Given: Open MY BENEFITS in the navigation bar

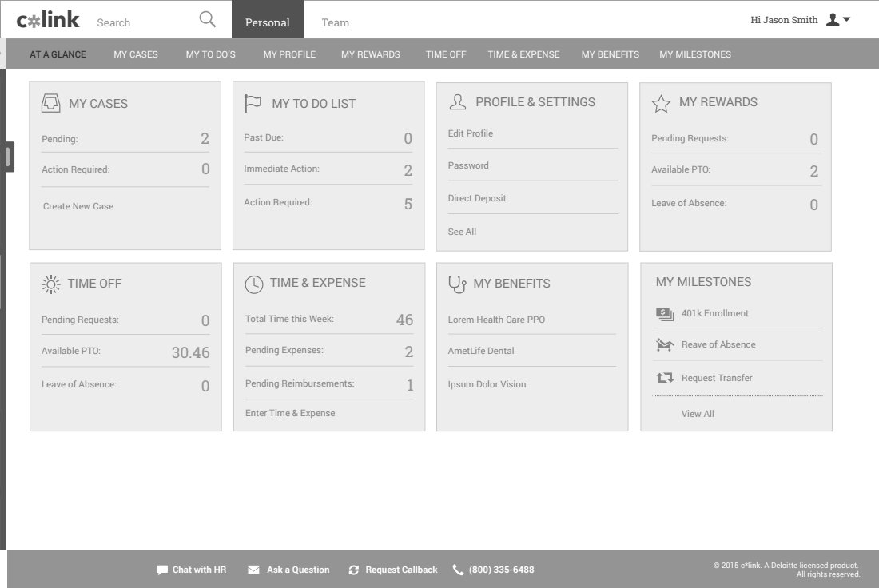Looking at the screenshot, I should tap(610, 54).
